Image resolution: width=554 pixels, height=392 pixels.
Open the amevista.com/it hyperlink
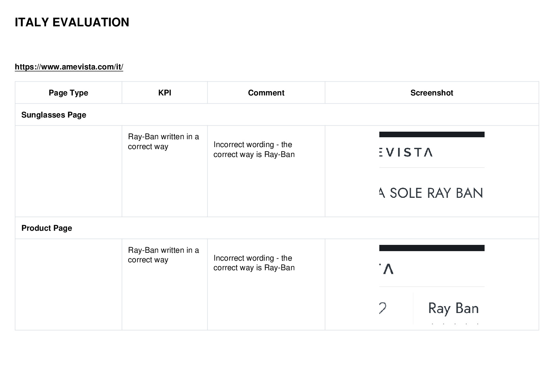coord(69,67)
